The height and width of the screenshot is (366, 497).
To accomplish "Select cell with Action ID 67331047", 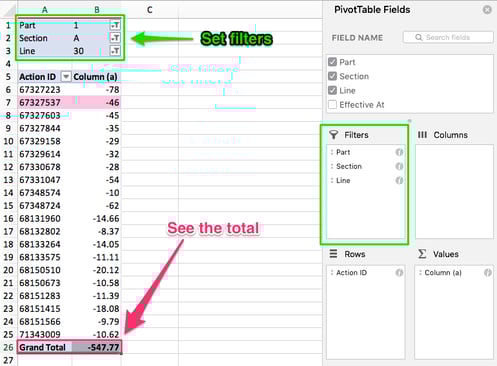I will (x=45, y=180).
